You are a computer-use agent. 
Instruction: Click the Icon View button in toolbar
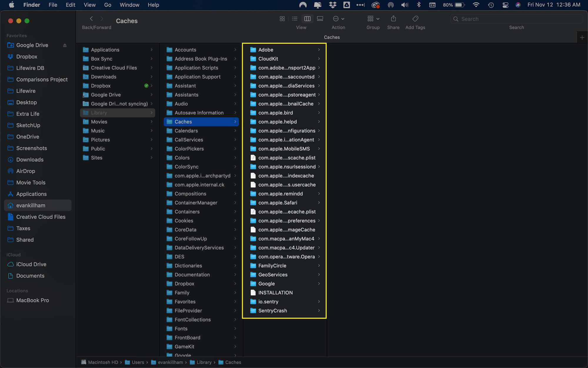282,19
